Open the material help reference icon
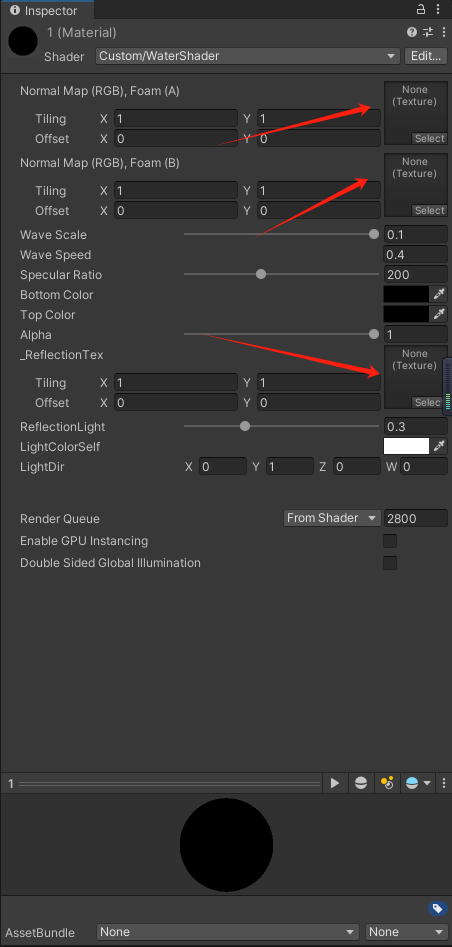 pyautogui.click(x=412, y=33)
